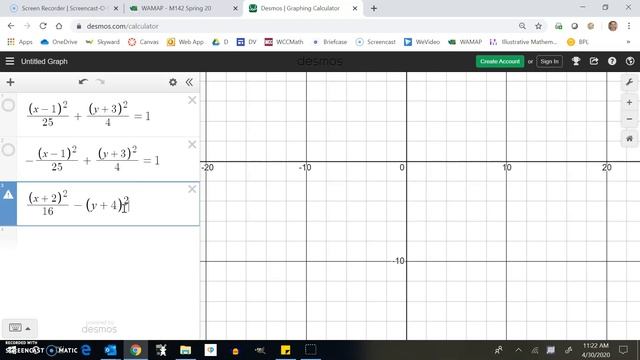Click the address bar URL

point(122,26)
